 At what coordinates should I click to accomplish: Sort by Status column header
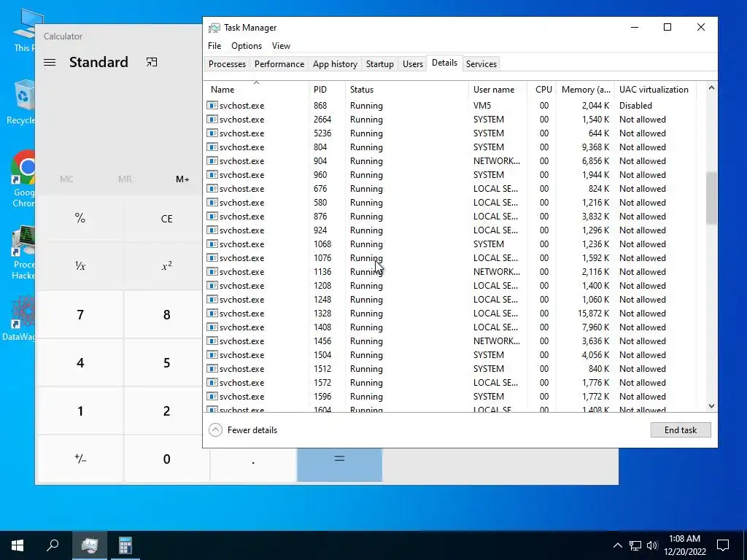(x=407, y=89)
